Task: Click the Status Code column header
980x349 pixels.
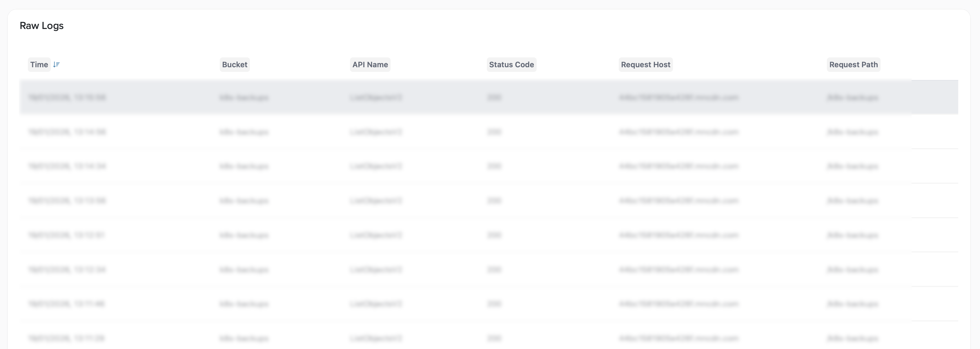Action: coord(511,65)
